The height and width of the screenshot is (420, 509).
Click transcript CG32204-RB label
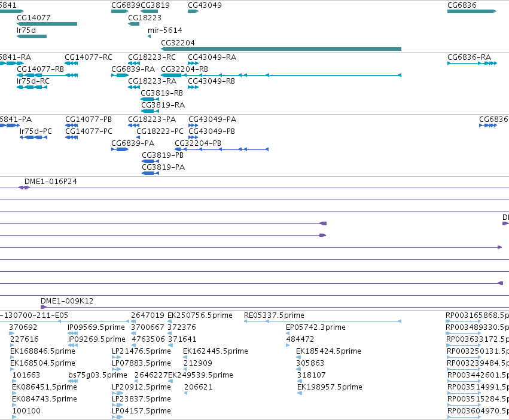click(184, 69)
